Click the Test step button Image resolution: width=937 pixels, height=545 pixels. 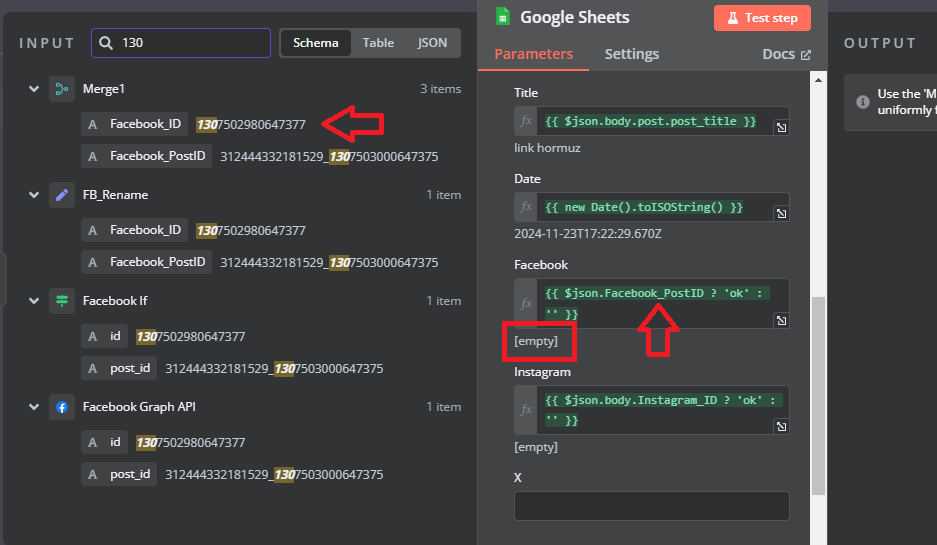point(762,18)
